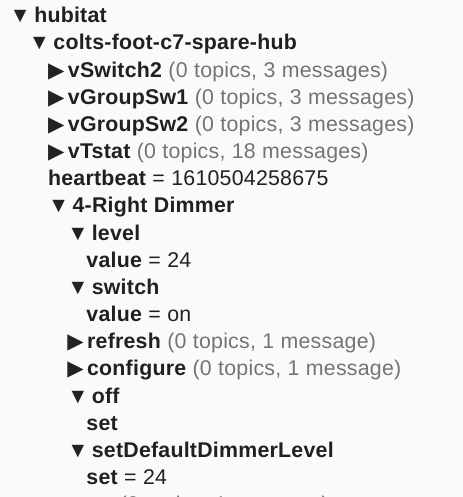Image resolution: width=463 pixels, height=497 pixels.
Task: Expand the vGroupSw1 topic arrow
Action: (56, 98)
